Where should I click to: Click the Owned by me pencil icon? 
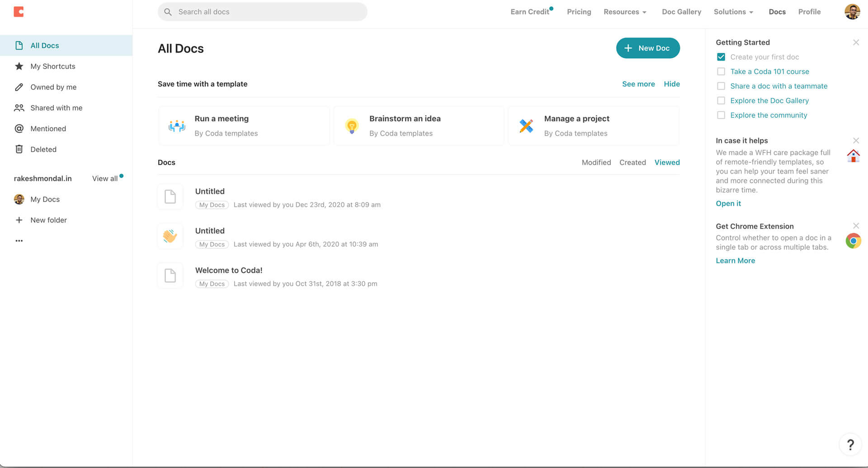click(x=19, y=87)
